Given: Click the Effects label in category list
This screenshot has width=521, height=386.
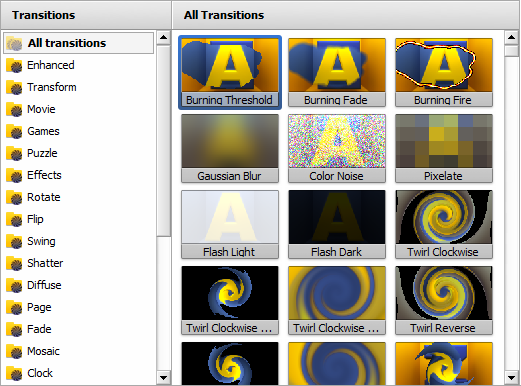Looking at the screenshot, I should [x=44, y=175].
